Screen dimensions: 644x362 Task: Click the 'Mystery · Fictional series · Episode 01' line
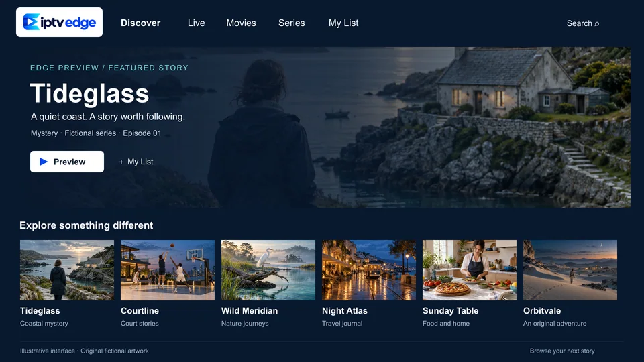96,133
